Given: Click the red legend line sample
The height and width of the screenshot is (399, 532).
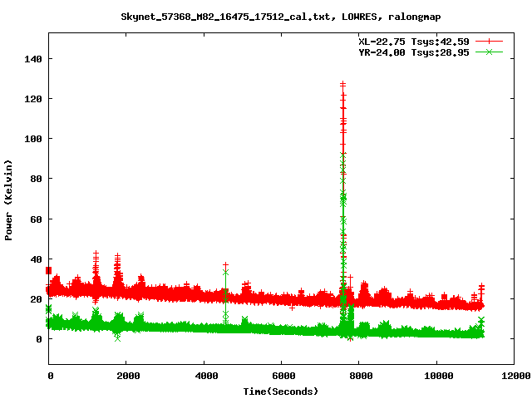Looking at the screenshot, I should (489, 42).
